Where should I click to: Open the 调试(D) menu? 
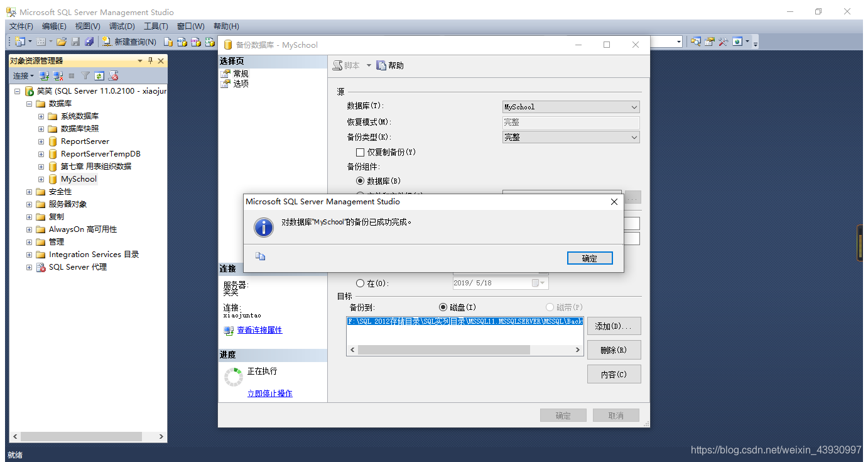click(x=122, y=26)
